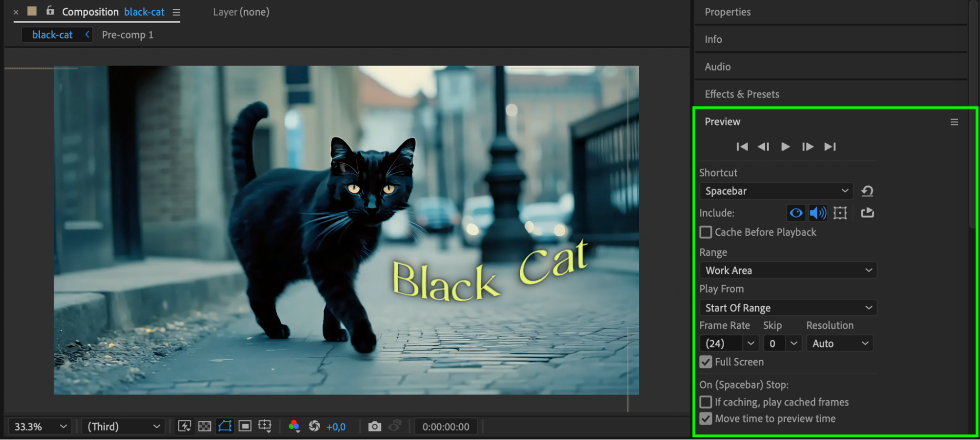Enable Cache Before Playback checkbox

(x=705, y=232)
